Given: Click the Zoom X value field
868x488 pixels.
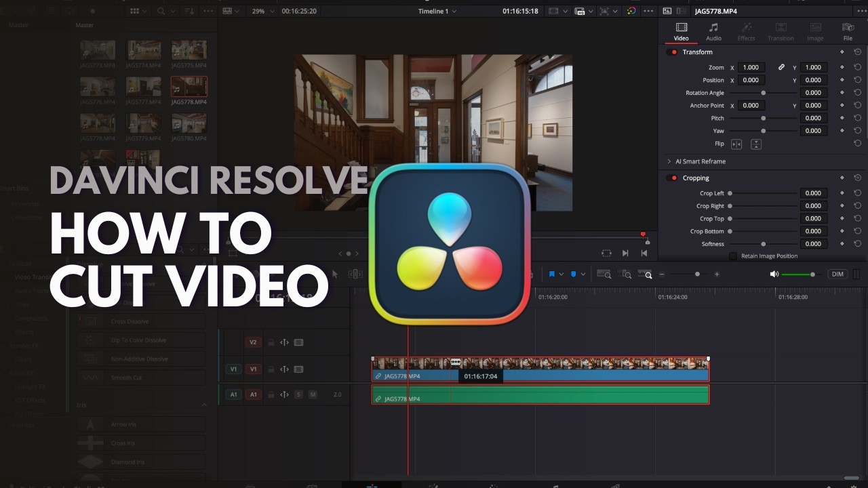Looking at the screenshot, I should (x=751, y=67).
